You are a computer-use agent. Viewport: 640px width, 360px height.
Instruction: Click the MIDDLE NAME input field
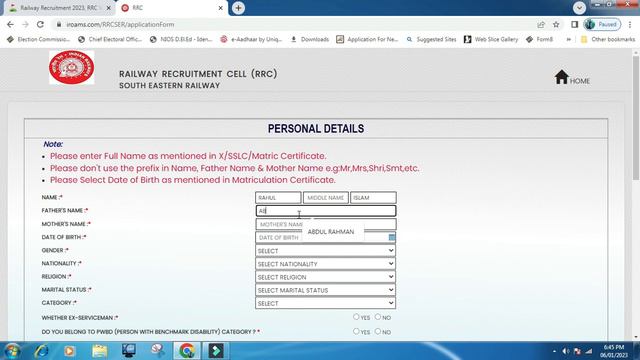coord(326,198)
